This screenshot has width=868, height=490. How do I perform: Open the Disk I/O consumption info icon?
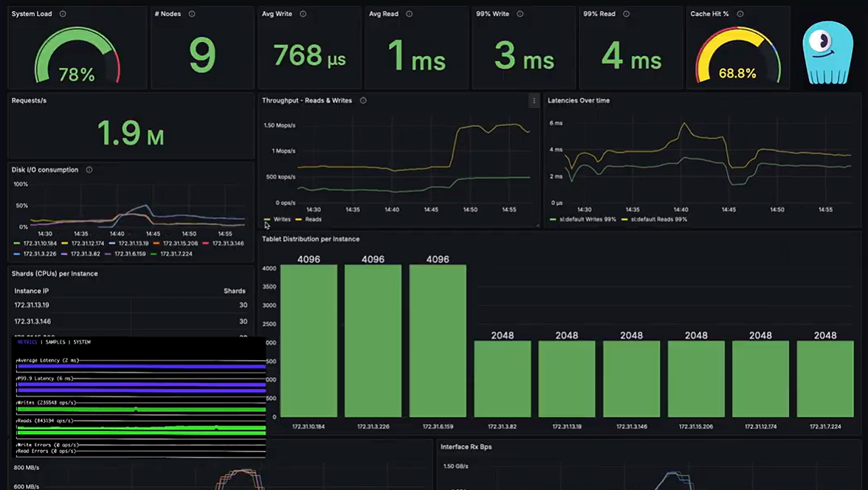click(89, 170)
